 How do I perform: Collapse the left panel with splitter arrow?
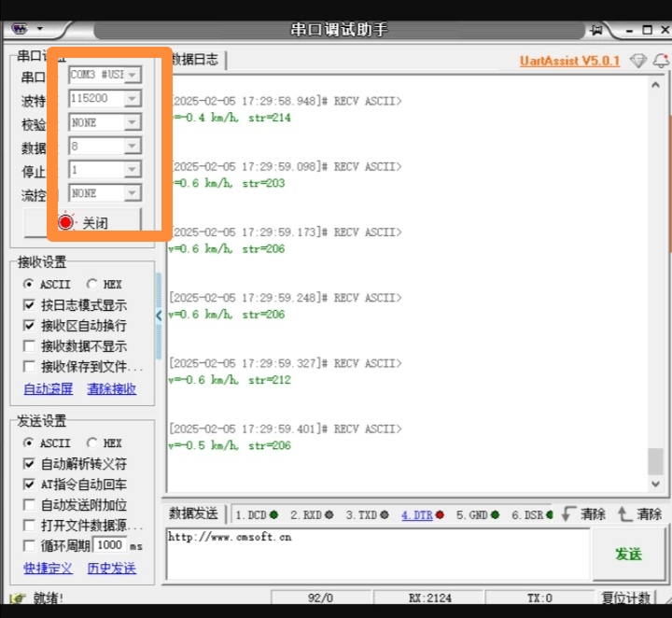tap(159, 316)
